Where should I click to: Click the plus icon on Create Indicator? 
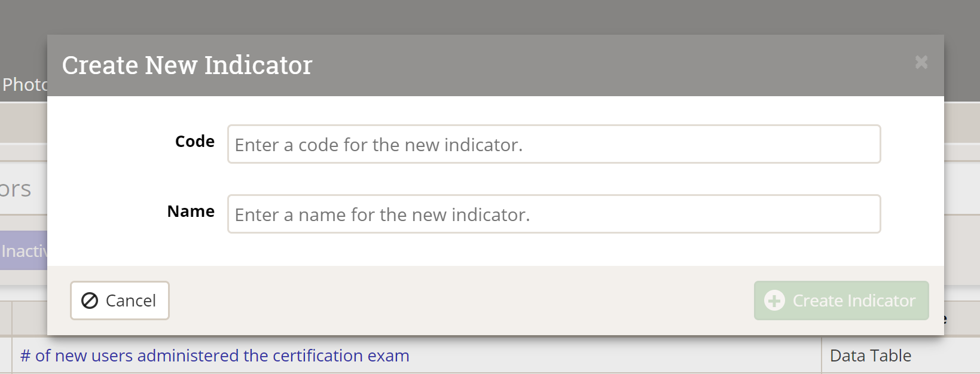point(774,301)
